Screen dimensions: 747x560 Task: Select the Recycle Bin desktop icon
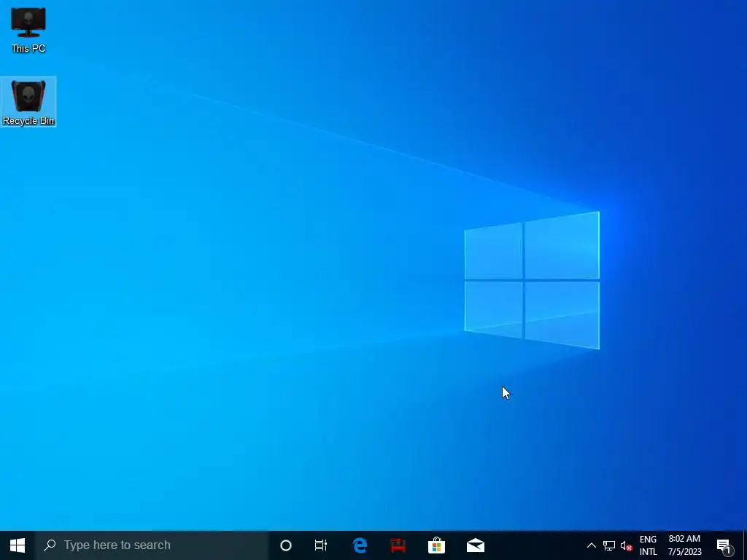28,102
